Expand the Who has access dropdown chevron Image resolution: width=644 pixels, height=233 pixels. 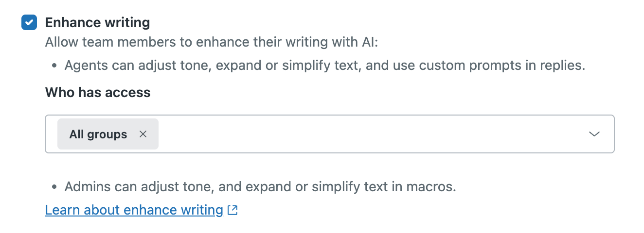point(594,134)
